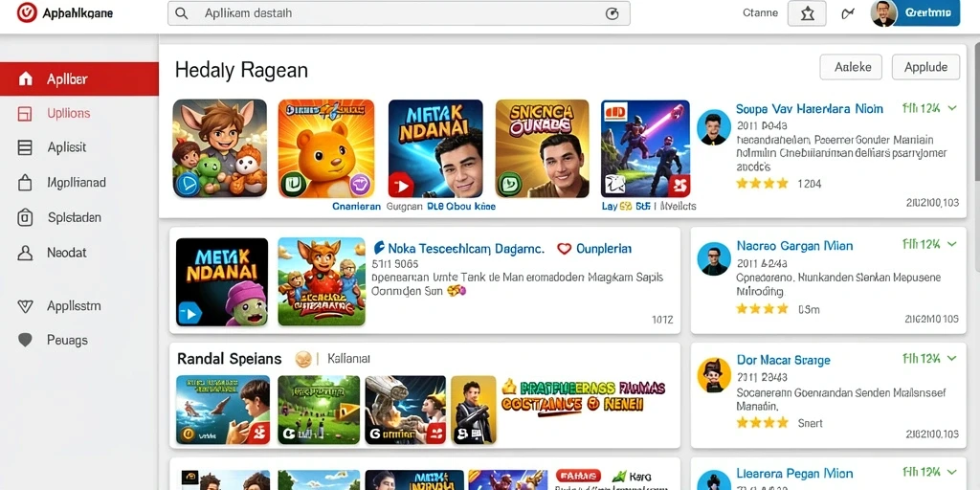Image resolution: width=980 pixels, height=490 pixels.
Task: Select the Uplions sidebar icon
Action: click(x=25, y=113)
